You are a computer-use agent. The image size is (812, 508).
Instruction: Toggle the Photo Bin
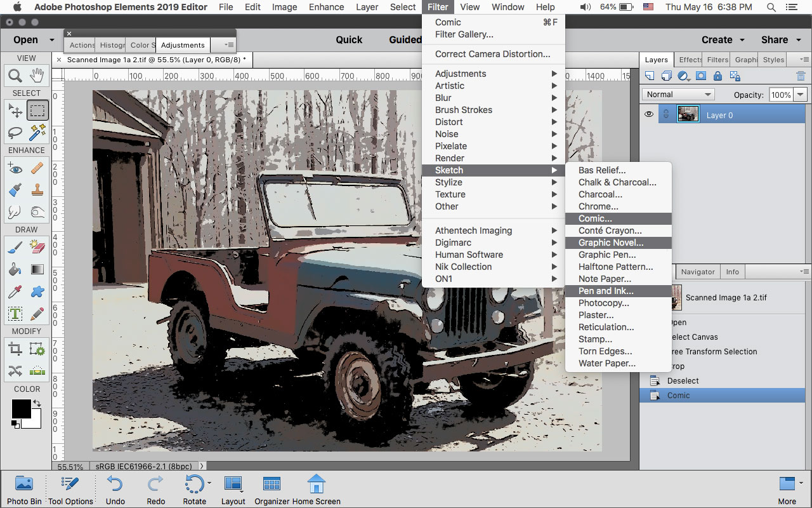(24, 490)
